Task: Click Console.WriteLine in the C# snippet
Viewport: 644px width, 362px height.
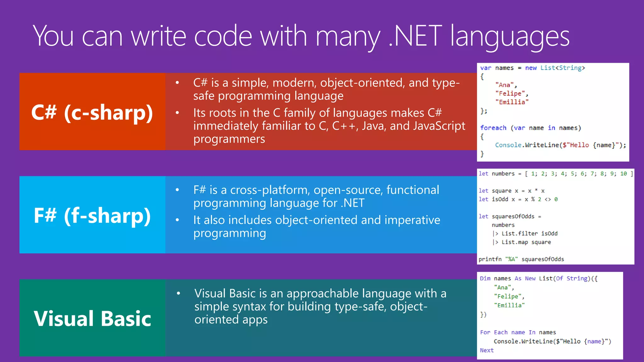Action: (527, 145)
